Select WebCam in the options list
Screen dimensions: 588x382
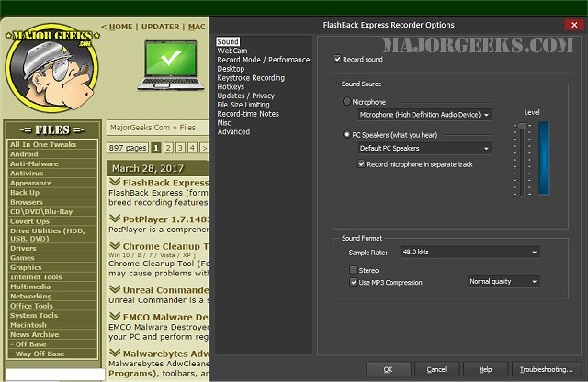click(232, 51)
